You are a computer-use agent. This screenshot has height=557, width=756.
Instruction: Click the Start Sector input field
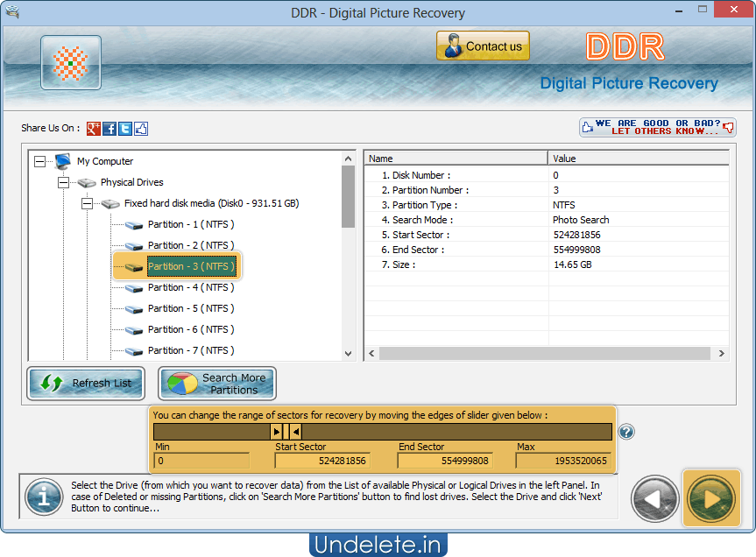point(322,461)
